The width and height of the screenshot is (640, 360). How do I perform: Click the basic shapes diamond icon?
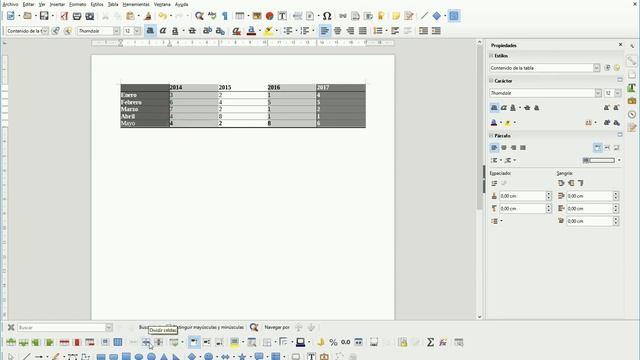click(x=437, y=16)
